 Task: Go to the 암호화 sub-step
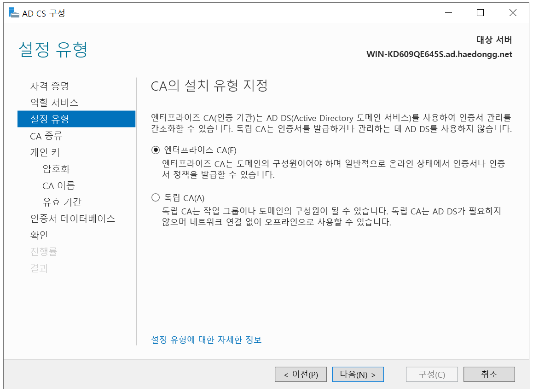pyautogui.click(x=56, y=169)
